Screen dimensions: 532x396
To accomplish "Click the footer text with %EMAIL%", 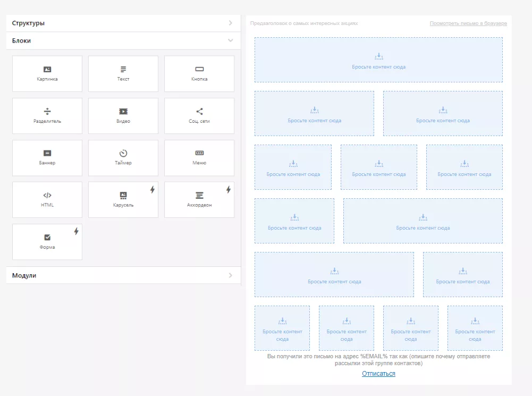I will coord(378,360).
